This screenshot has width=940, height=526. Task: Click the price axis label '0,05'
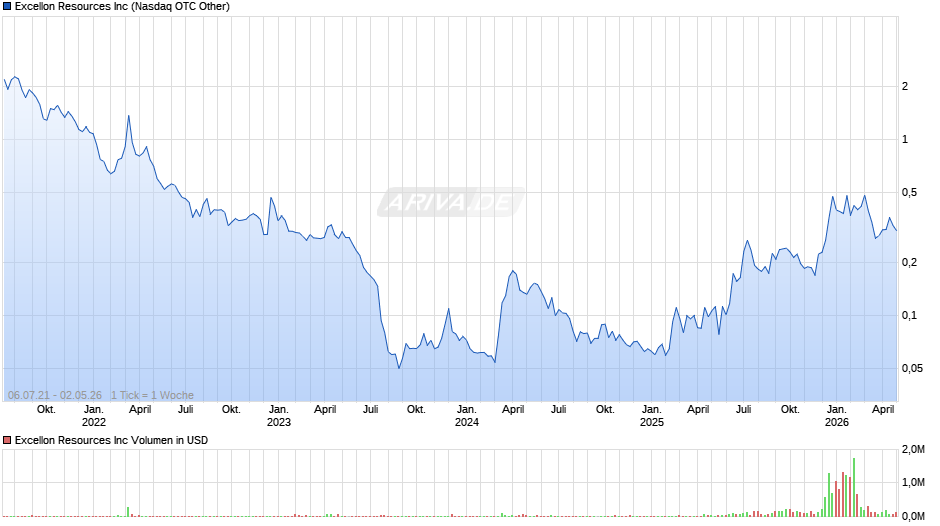pos(912,368)
